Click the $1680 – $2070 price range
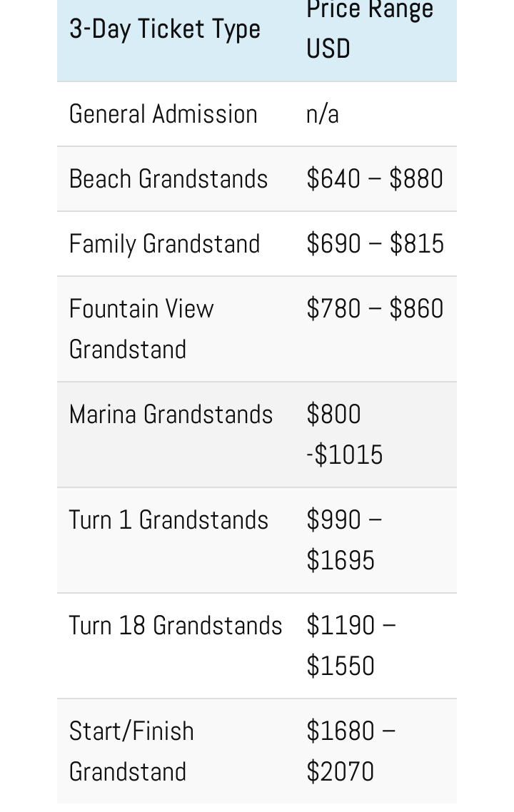The image size is (514, 812). click(351, 751)
